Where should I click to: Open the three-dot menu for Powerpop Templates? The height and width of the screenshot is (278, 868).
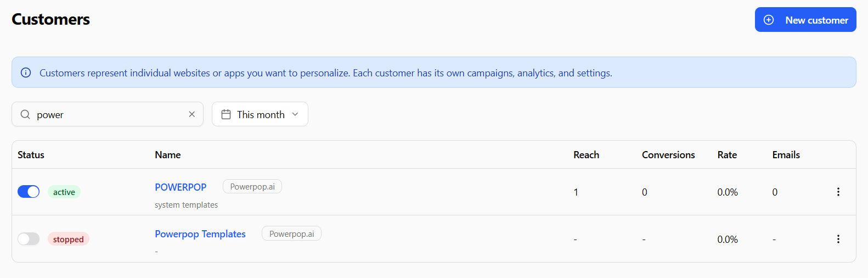[838, 239]
